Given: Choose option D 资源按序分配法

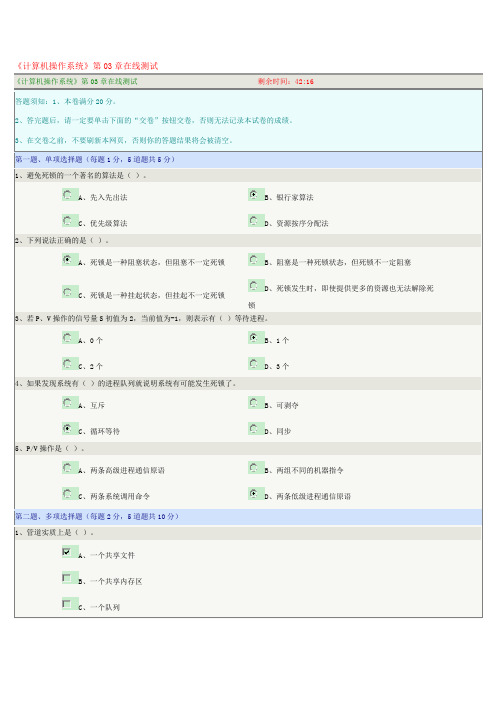Looking at the screenshot, I should tap(254, 221).
